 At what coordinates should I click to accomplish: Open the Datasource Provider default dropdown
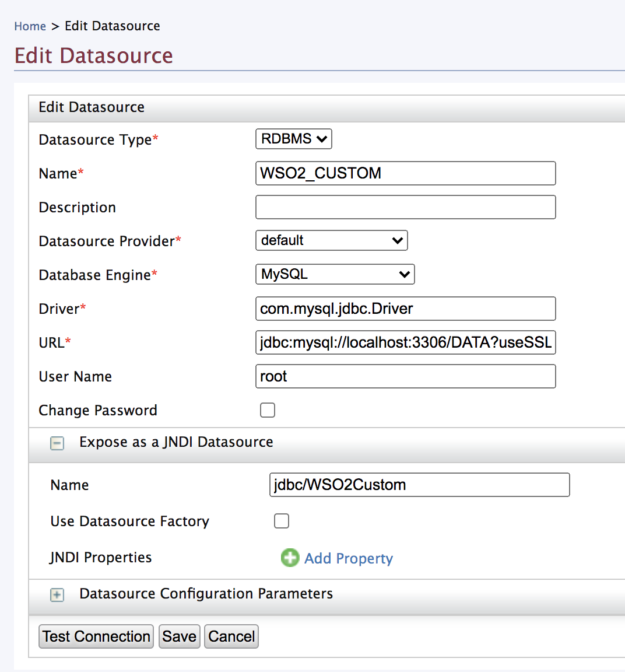point(331,240)
